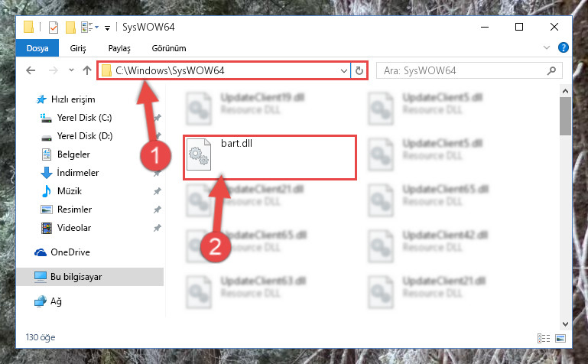Open Customize Quick Access Toolbar dropdown
The height and width of the screenshot is (364, 588).
pyautogui.click(x=107, y=28)
